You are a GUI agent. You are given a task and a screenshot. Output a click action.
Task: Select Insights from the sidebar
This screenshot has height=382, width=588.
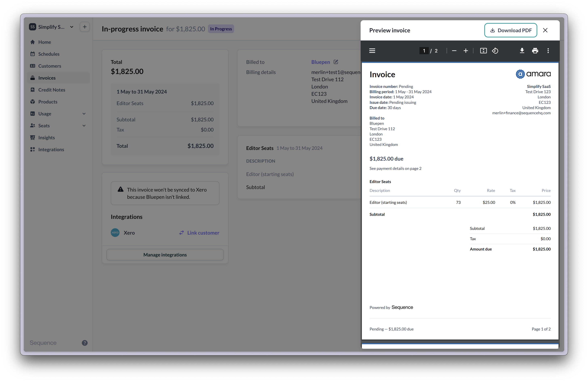coord(46,137)
